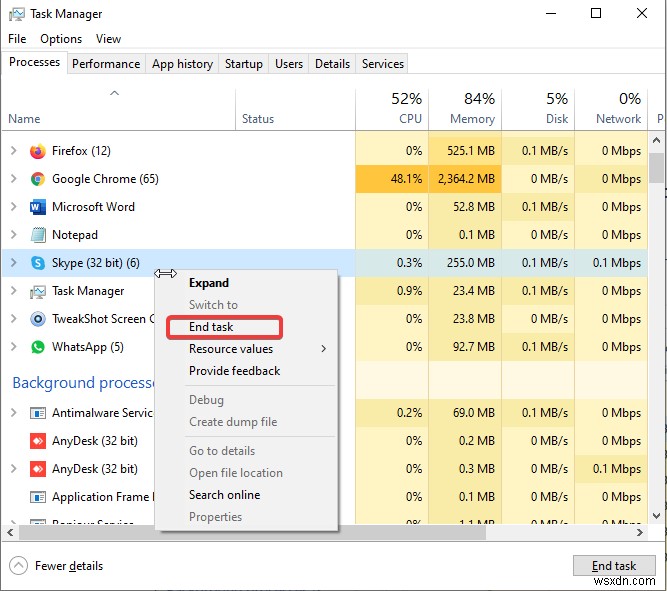Click the vertical scrollbar thumb
This screenshot has height=591, width=667.
click(656, 168)
